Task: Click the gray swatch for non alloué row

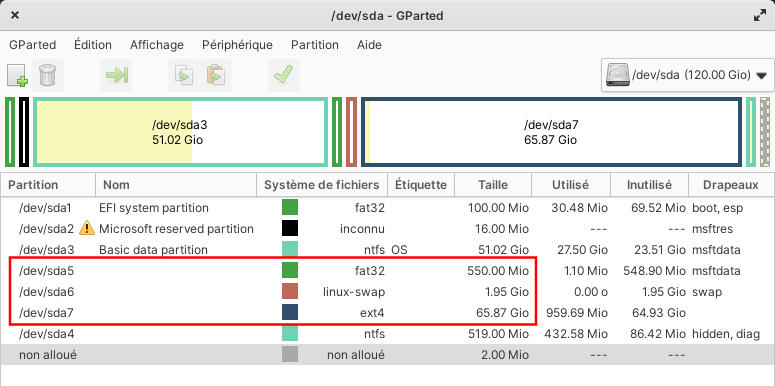Action: (290, 354)
